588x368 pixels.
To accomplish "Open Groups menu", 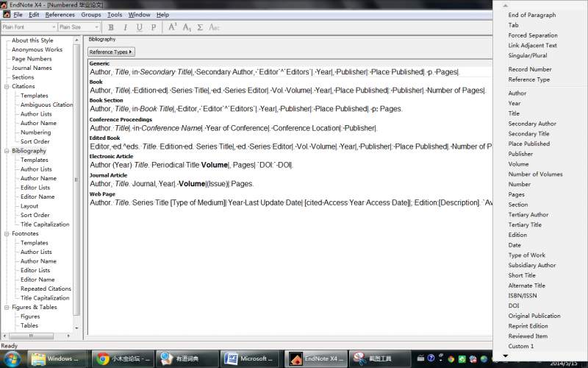I will [91, 15].
